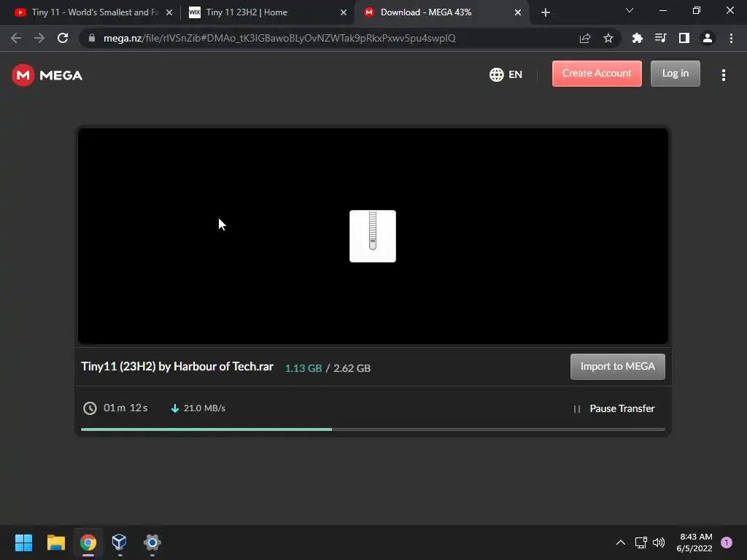This screenshot has width=747, height=560.
Task: Go forward in browser history
Action: (x=39, y=38)
